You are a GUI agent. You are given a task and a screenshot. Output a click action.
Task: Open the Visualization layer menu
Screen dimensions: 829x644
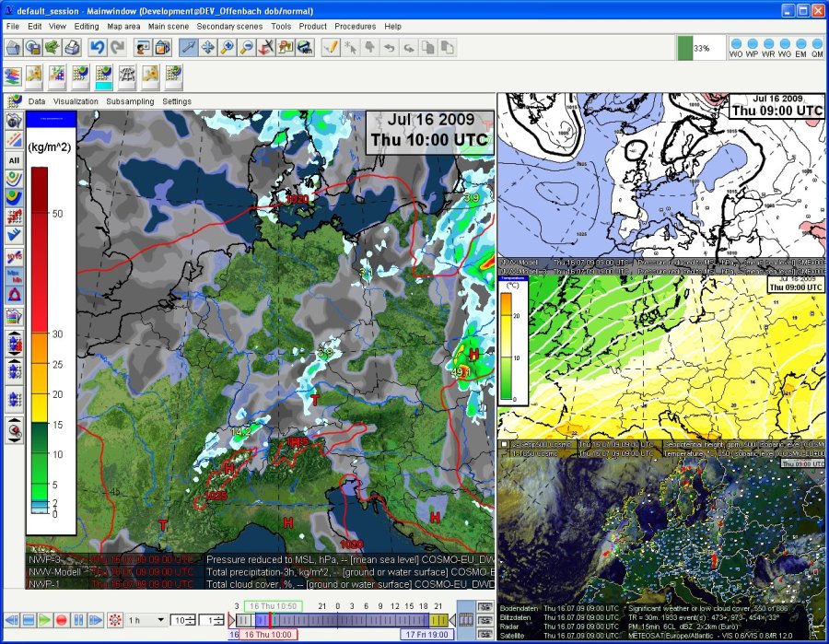(x=76, y=101)
